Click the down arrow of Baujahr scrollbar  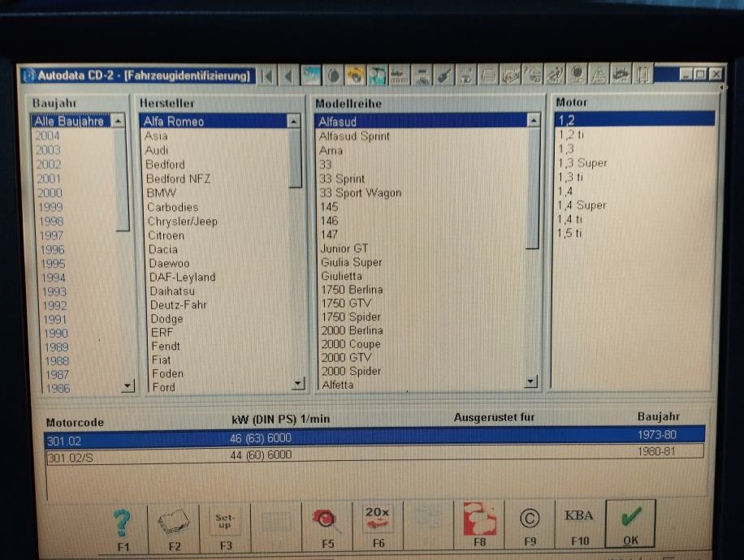click(x=128, y=386)
